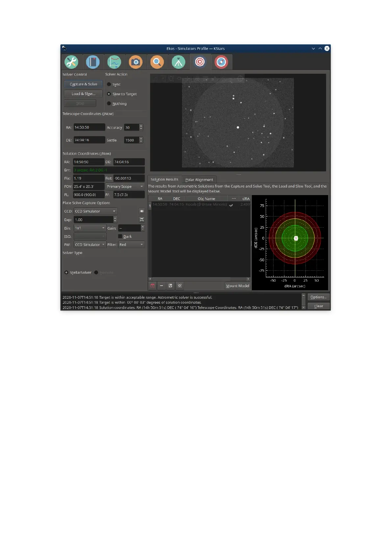
Task: Select the Align module target icon
Action: (x=200, y=62)
